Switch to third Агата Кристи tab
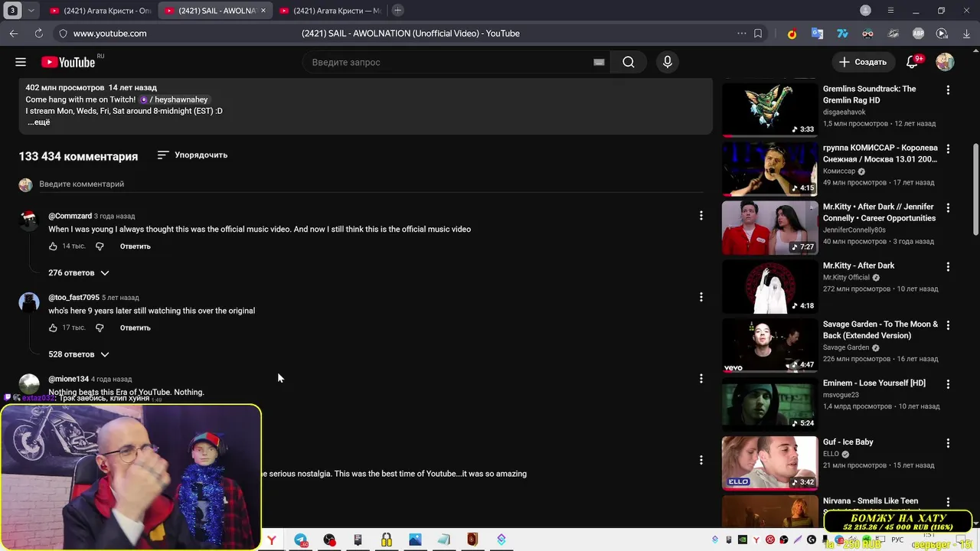 [x=331, y=11]
